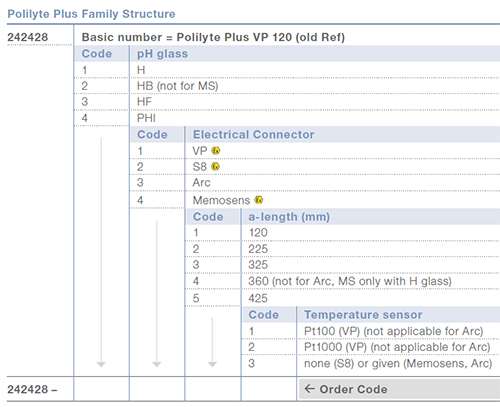
Task: Choose none (S8) or given sensor row
Action: point(371,363)
